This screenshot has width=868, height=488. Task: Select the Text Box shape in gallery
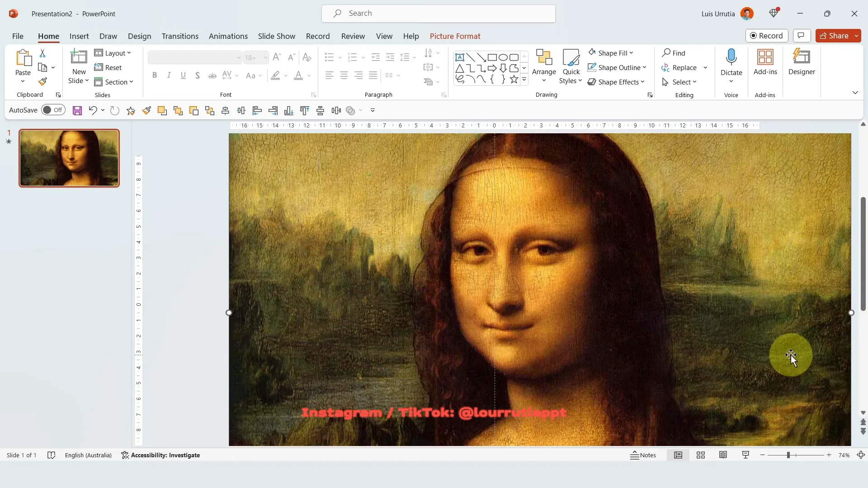tap(460, 57)
